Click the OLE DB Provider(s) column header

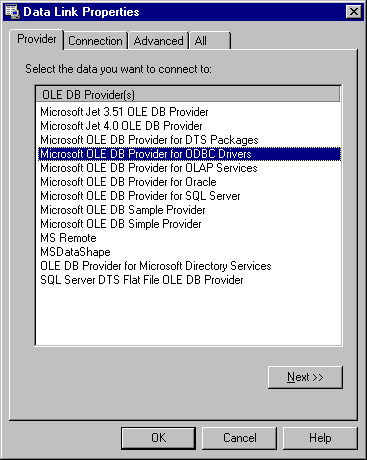click(x=188, y=95)
